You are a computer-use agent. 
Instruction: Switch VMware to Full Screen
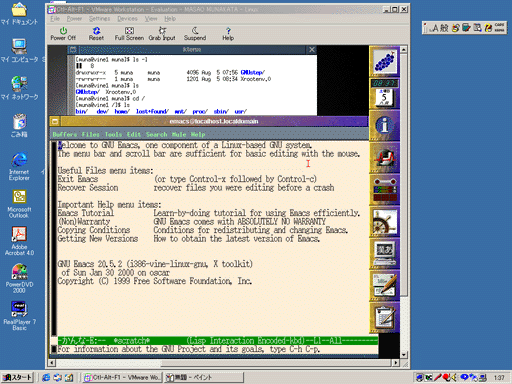tap(129, 34)
